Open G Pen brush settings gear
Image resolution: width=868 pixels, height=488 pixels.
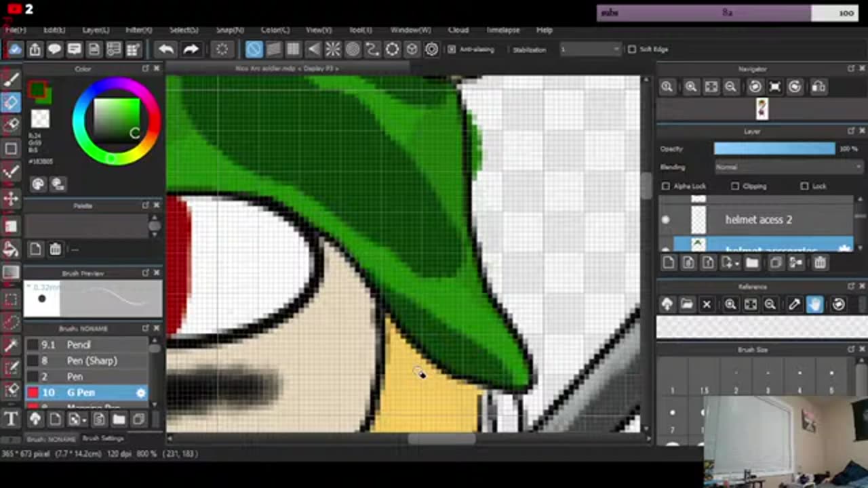140,392
